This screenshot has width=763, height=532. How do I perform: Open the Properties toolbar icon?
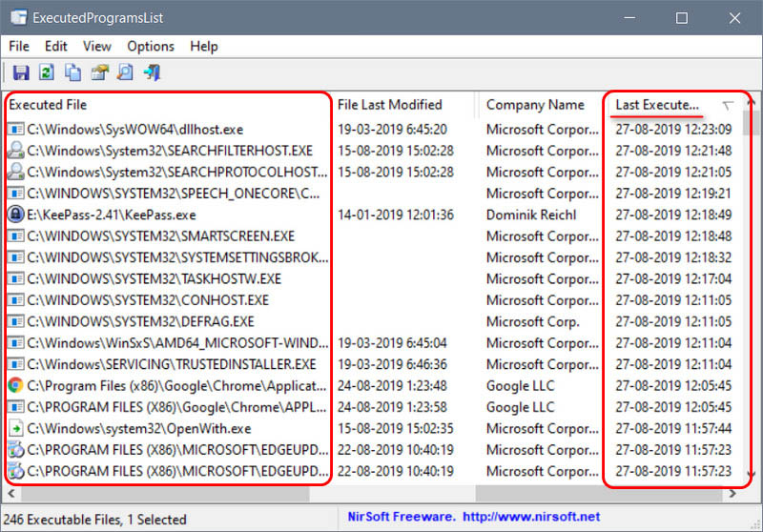100,72
